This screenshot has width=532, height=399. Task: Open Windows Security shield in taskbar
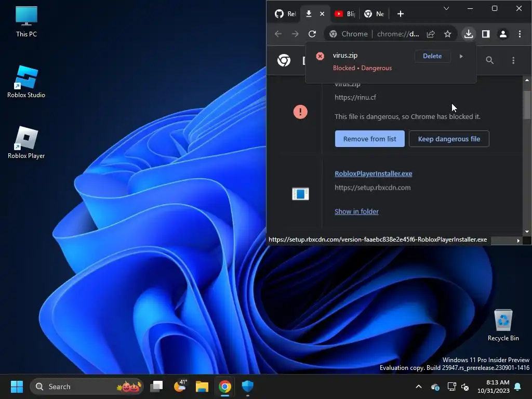(248, 387)
